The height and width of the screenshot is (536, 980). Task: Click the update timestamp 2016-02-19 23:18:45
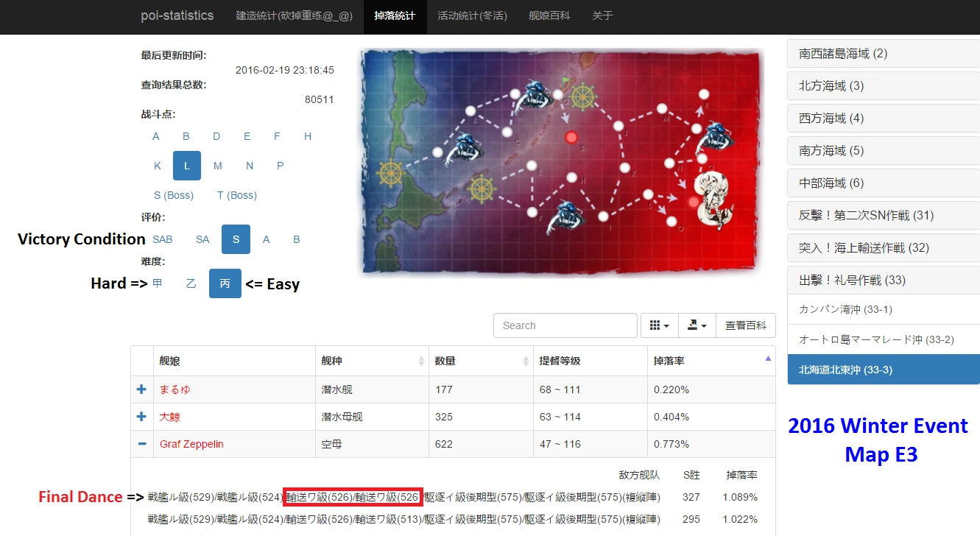point(285,70)
